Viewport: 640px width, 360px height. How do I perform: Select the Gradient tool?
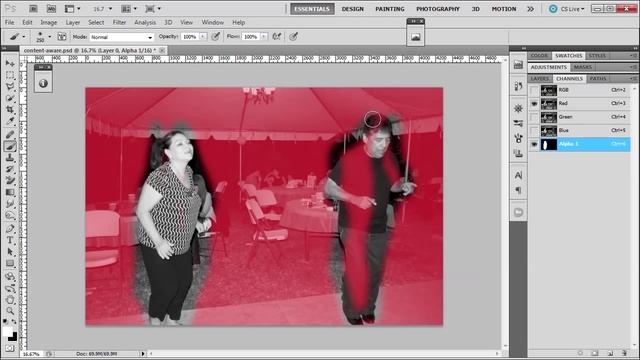tap(10, 192)
